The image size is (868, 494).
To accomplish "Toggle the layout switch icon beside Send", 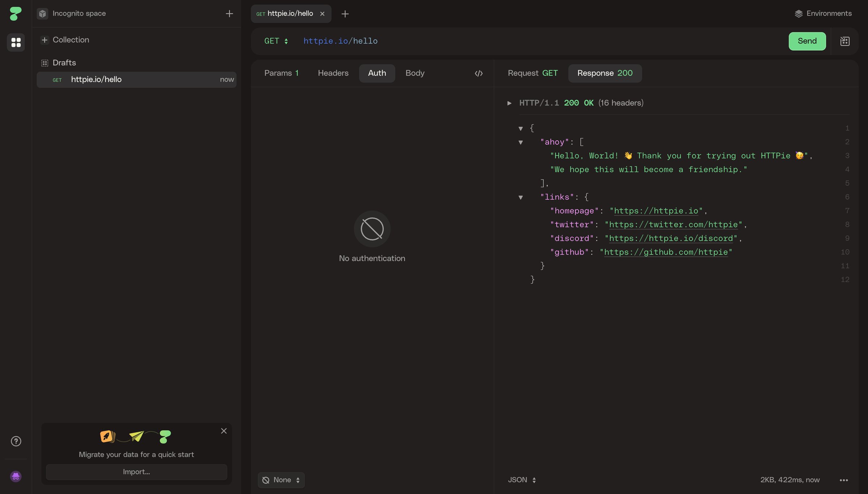I will tap(845, 41).
